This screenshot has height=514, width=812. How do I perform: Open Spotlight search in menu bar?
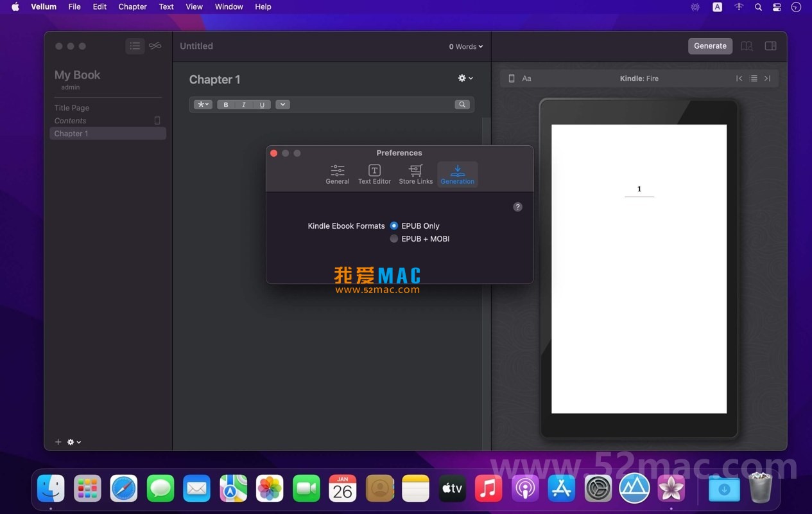[x=759, y=7]
